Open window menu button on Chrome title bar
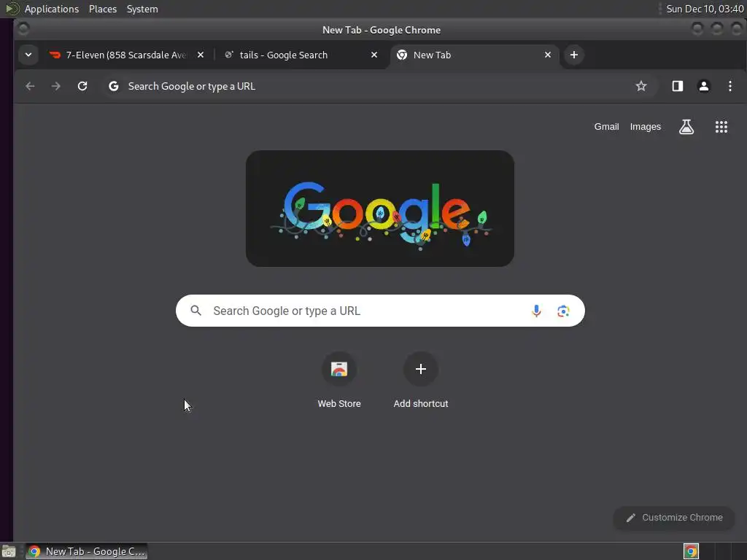Screen dimensions: 747x560 click(x=23, y=29)
